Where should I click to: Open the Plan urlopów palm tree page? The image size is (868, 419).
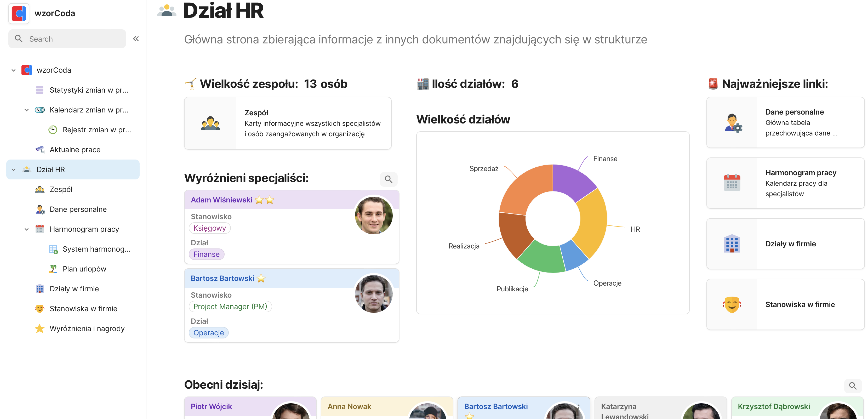tap(84, 269)
